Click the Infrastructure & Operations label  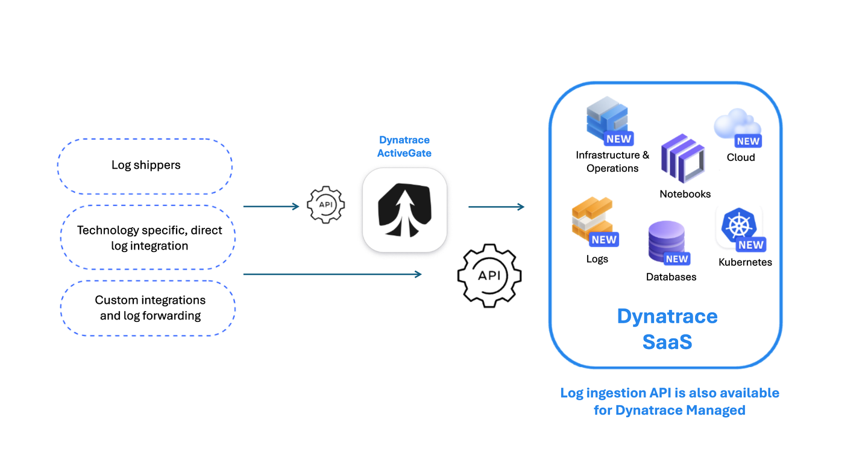coord(612,162)
